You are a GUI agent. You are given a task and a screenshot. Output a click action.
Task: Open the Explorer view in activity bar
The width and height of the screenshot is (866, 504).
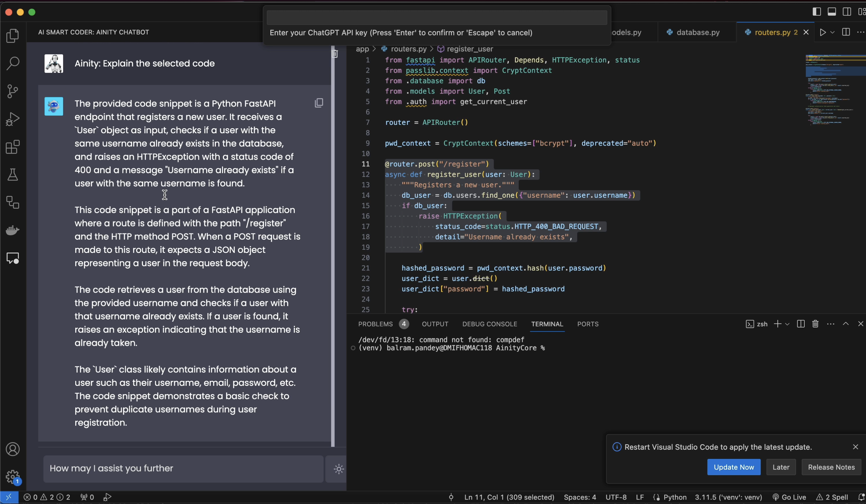13,36
